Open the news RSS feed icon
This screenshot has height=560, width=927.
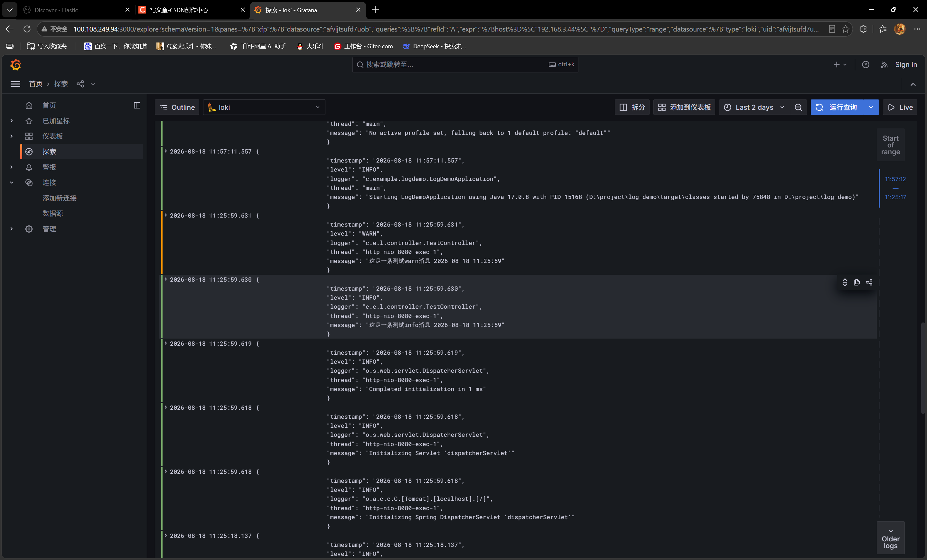pyautogui.click(x=884, y=65)
